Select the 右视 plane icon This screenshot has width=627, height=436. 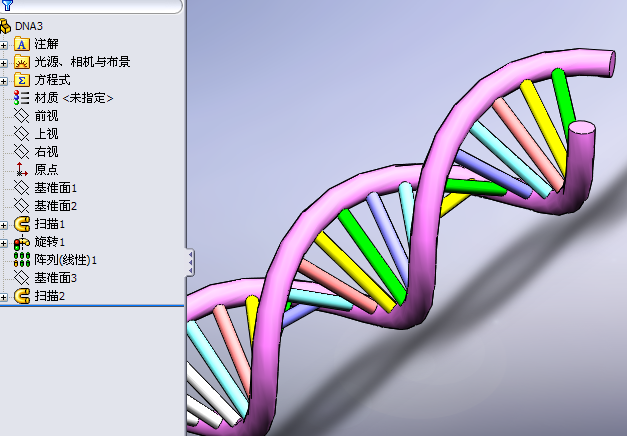[22, 152]
